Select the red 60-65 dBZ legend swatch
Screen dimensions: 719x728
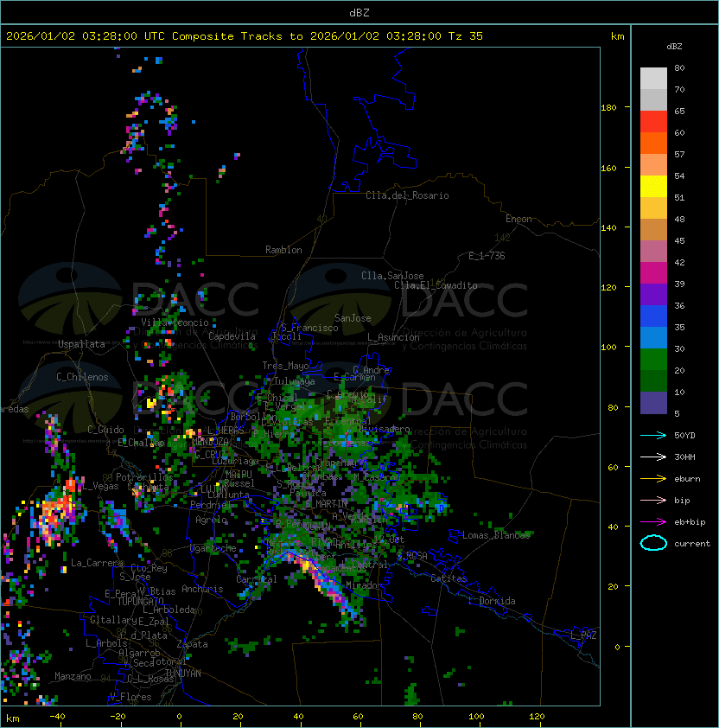[x=653, y=122]
